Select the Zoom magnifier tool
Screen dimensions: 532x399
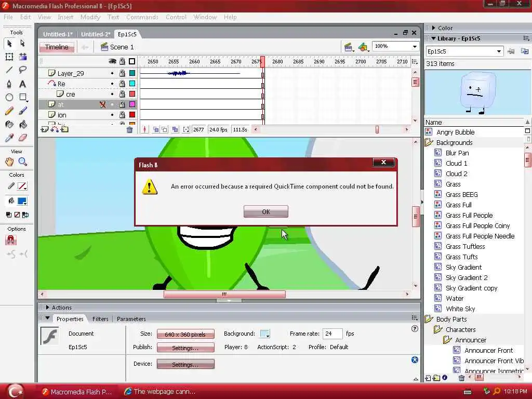click(23, 162)
